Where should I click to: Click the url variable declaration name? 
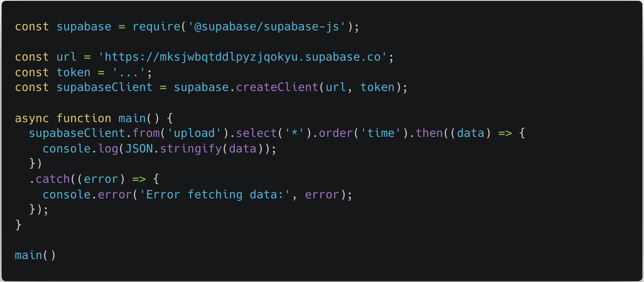coord(66,57)
